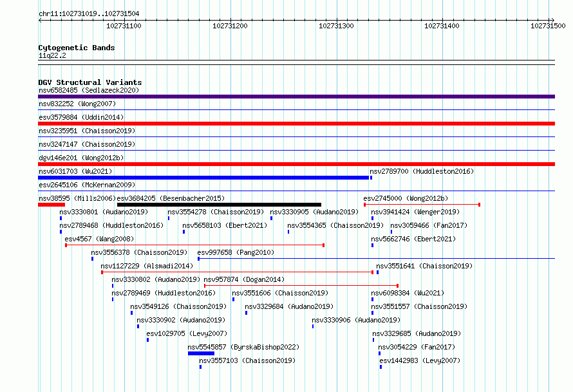Screen dimensions: 573x392
Task: Click the DGV Structural Variants track title
Action: click(90, 82)
